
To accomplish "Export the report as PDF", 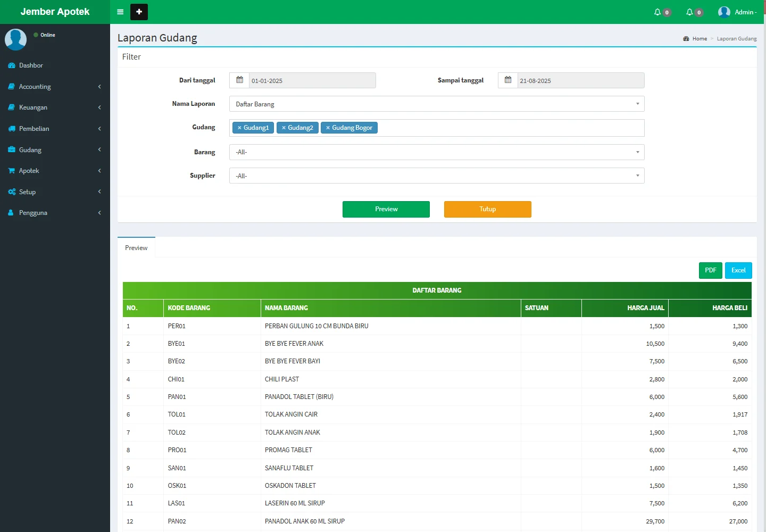I will 710,270.
